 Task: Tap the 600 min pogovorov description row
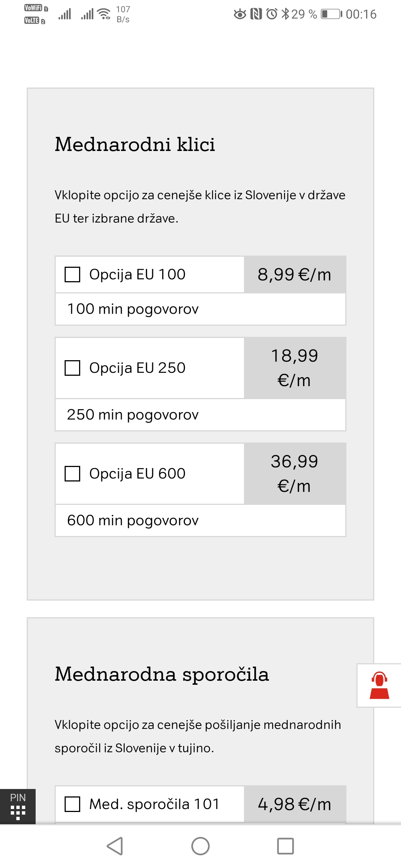point(200,520)
